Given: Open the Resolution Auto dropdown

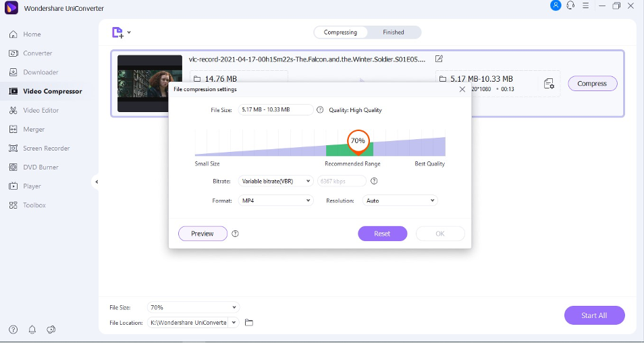Looking at the screenshot, I should point(400,201).
